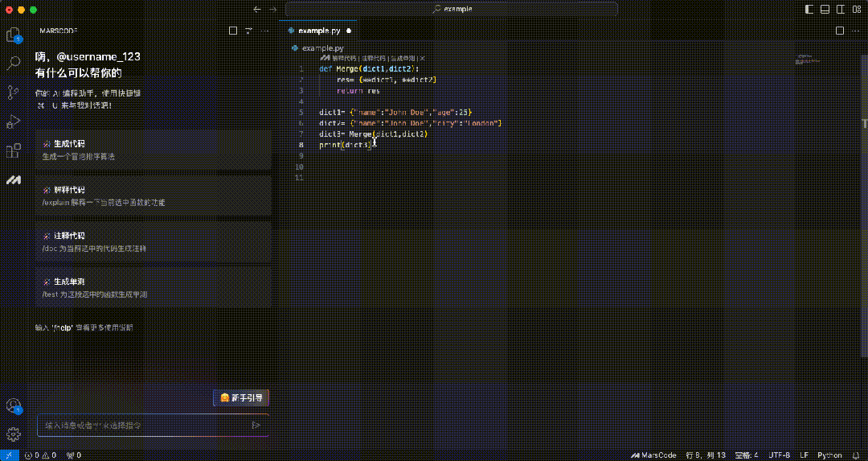Open the MarsCode panel more actions menu
The height and width of the screenshot is (461, 868).
[264, 31]
